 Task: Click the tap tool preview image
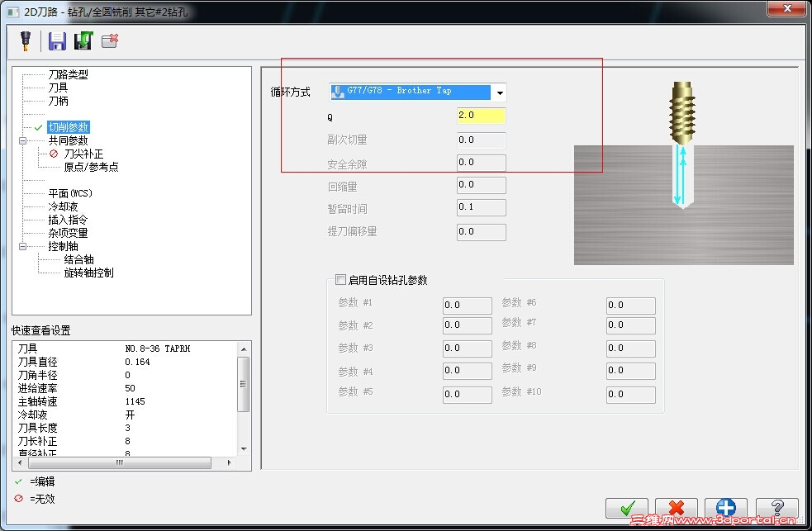pyautogui.click(x=684, y=173)
